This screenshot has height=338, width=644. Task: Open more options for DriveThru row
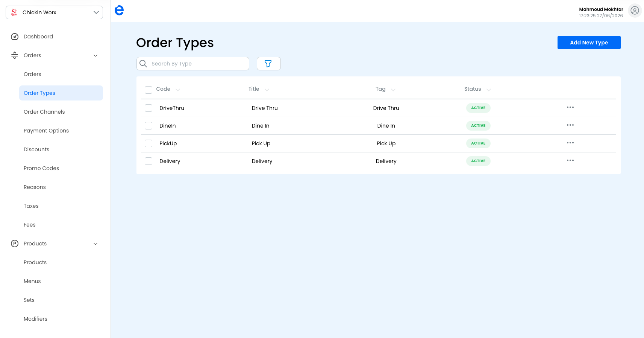point(570,107)
